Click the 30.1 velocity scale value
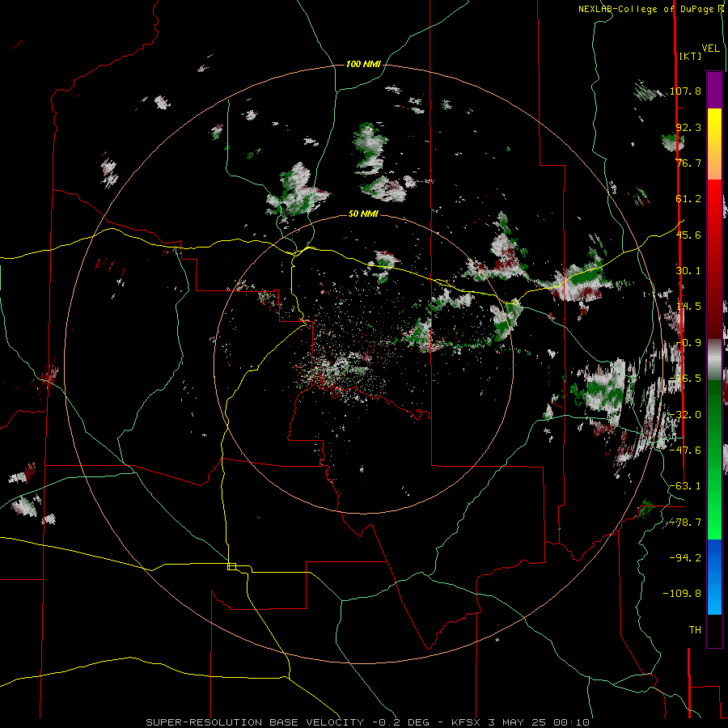Viewport: 728px width, 728px height. (688, 271)
